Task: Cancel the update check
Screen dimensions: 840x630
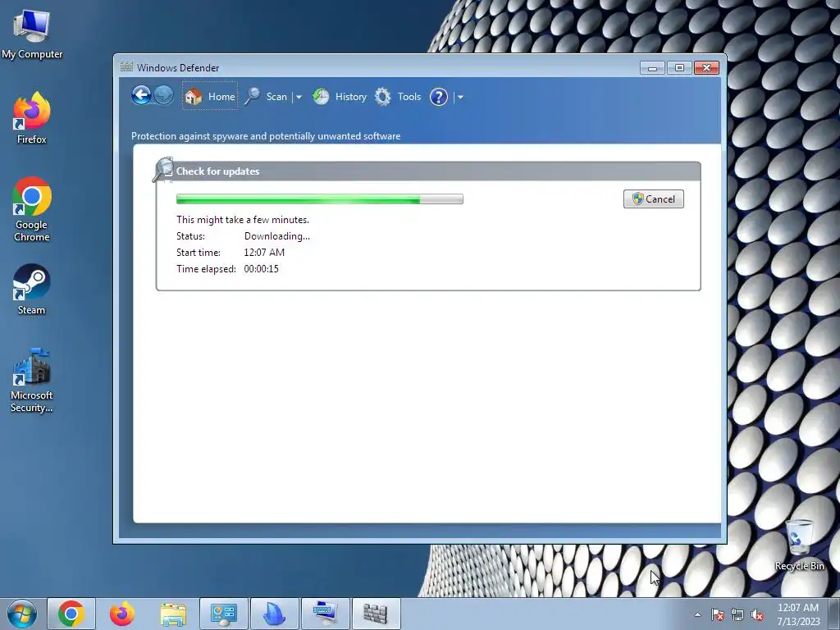Action: [x=654, y=199]
